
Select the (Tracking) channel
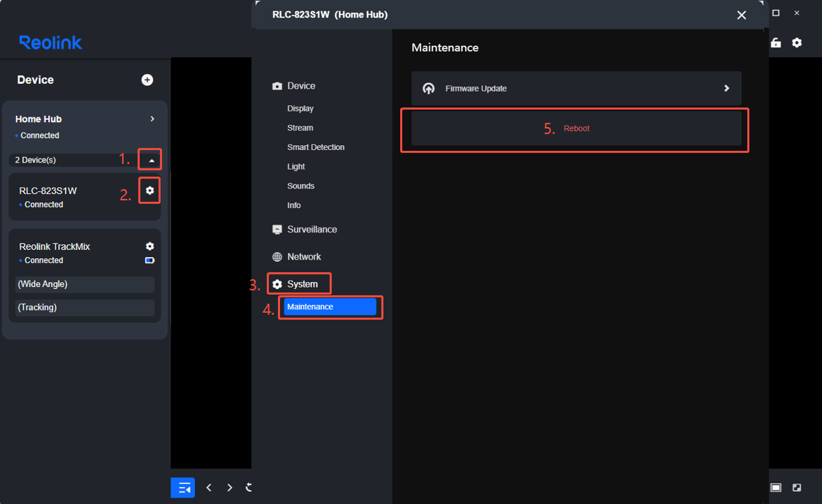(x=85, y=308)
